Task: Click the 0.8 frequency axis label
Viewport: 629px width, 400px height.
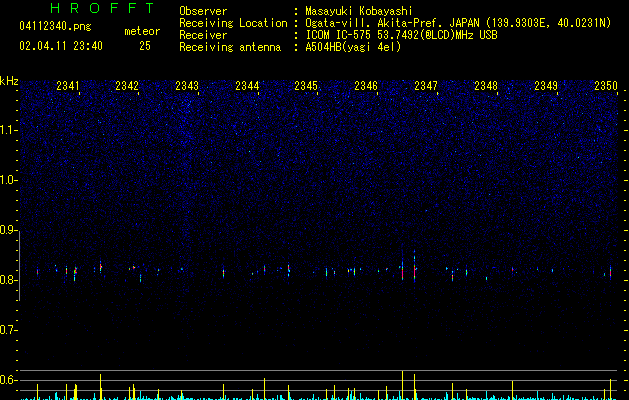Action: point(8,280)
